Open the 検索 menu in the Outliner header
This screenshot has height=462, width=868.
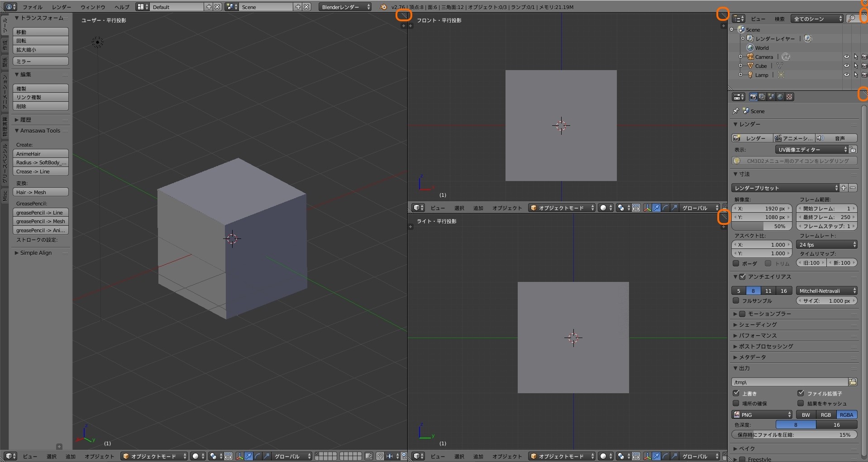[779, 19]
